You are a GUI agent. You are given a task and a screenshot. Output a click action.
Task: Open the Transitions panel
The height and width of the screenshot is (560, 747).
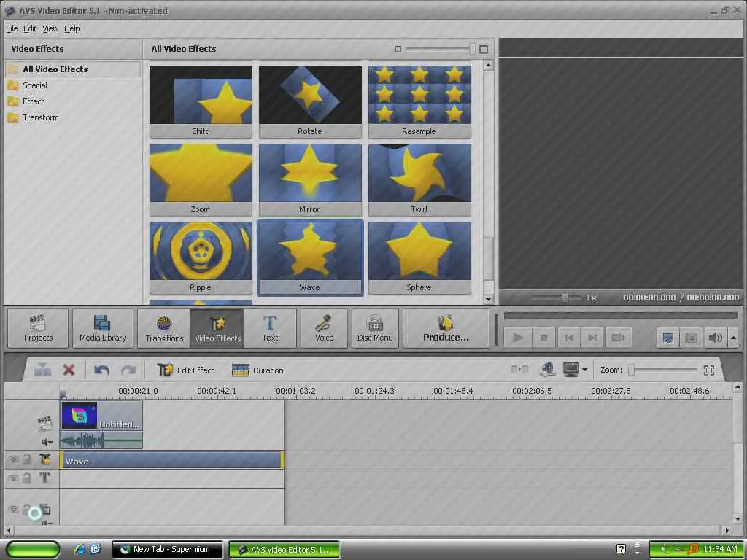click(164, 329)
